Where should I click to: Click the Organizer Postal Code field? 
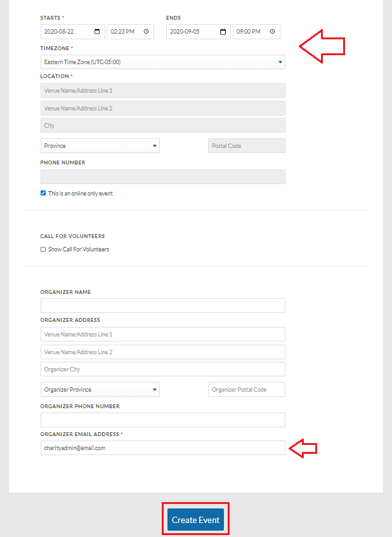point(247,390)
